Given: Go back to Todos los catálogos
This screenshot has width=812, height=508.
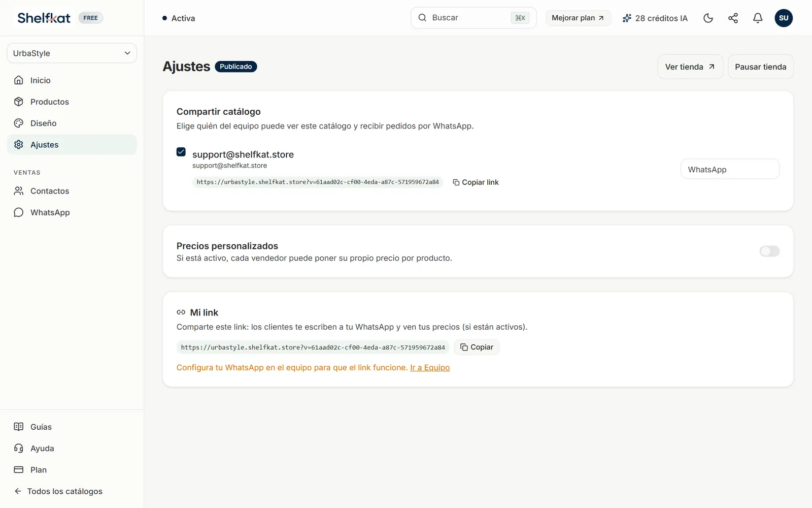Looking at the screenshot, I should click(x=72, y=491).
